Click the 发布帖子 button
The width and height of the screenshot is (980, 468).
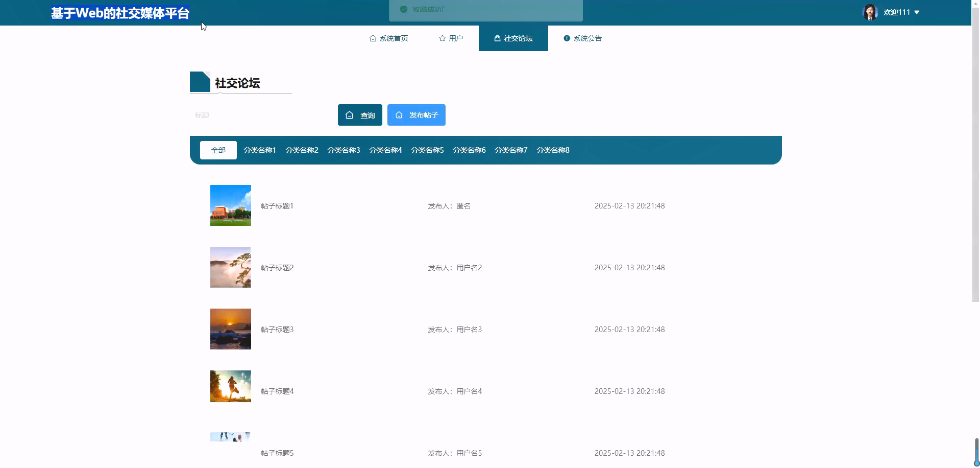pos(416,115)
